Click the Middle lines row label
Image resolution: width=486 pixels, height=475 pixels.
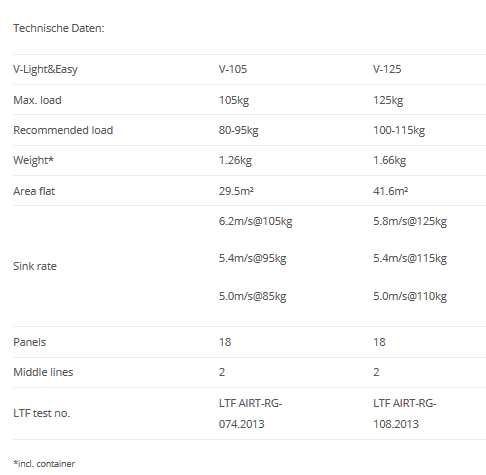tap(43, 372)
